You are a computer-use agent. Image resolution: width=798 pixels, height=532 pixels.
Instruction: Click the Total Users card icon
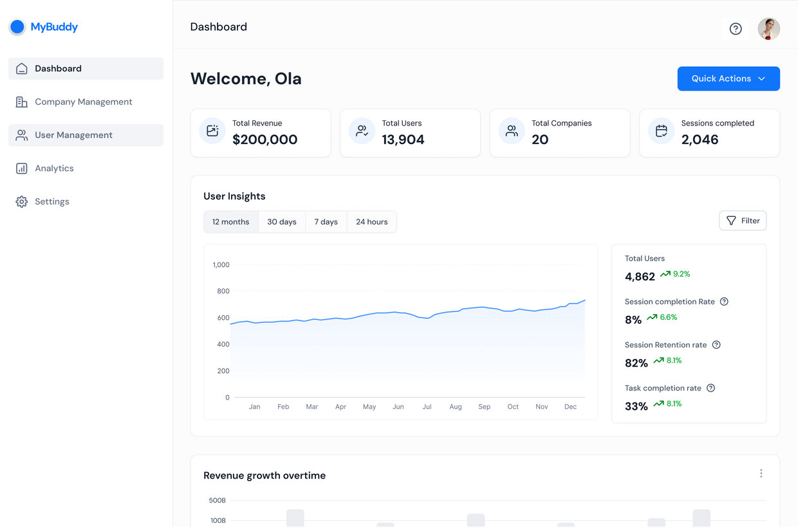362,131
